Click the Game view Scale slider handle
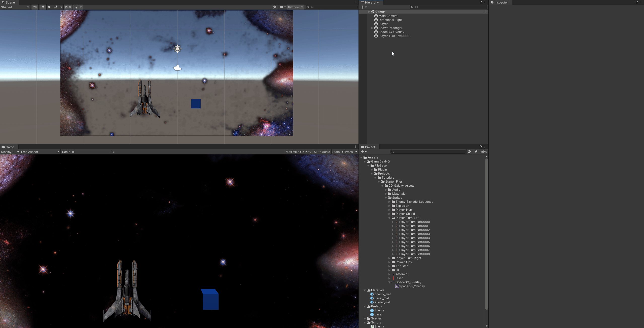 73,152
